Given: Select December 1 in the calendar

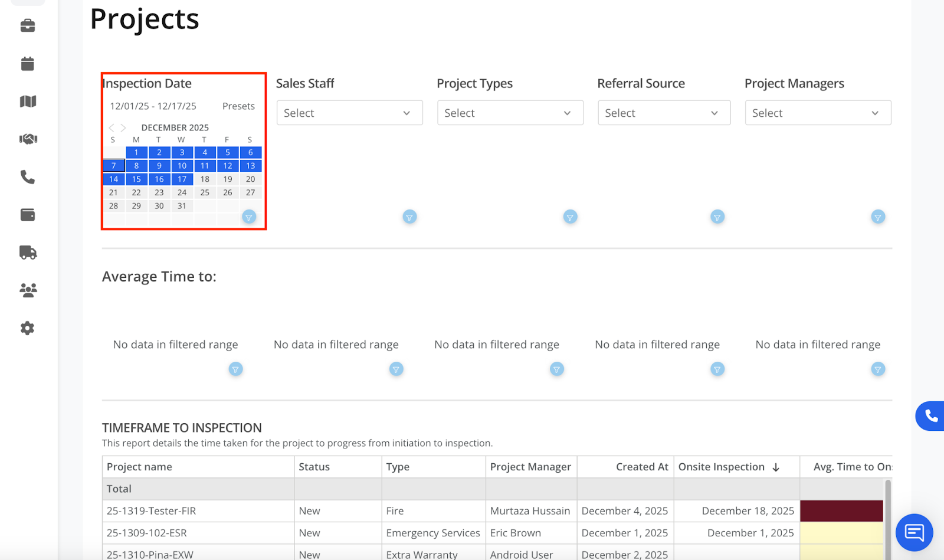Looking at the screenshot, I should (x=136, y=152).
